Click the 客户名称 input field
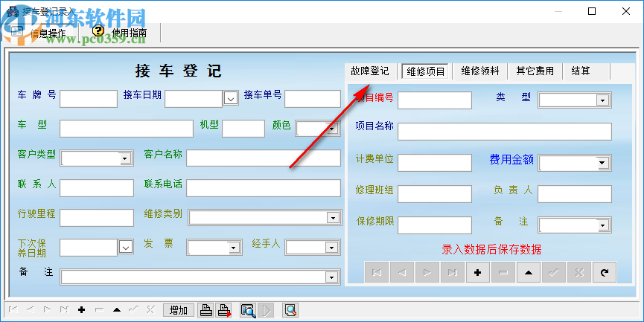This screenshot has width=644, height=322. (264, 158)
